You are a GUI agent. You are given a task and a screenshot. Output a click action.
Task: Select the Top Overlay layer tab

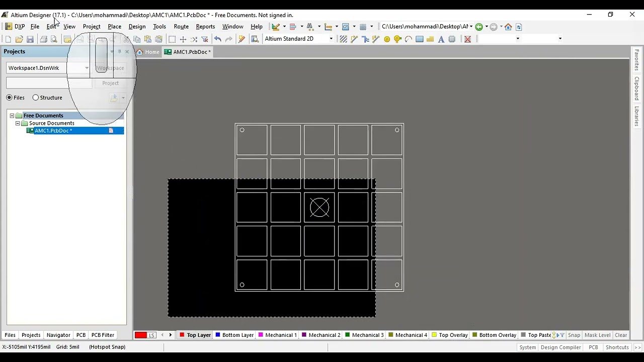450,335
